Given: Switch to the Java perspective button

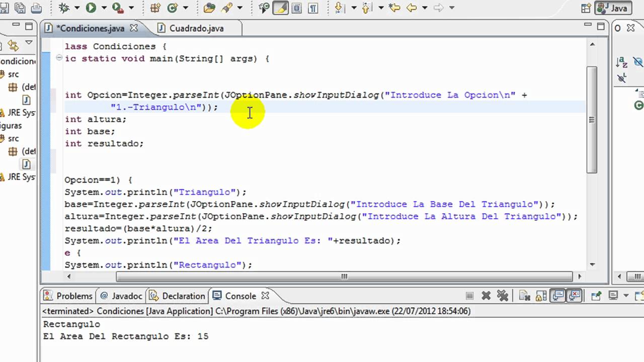Looking at the screenshot, I should tap(612, 8).
